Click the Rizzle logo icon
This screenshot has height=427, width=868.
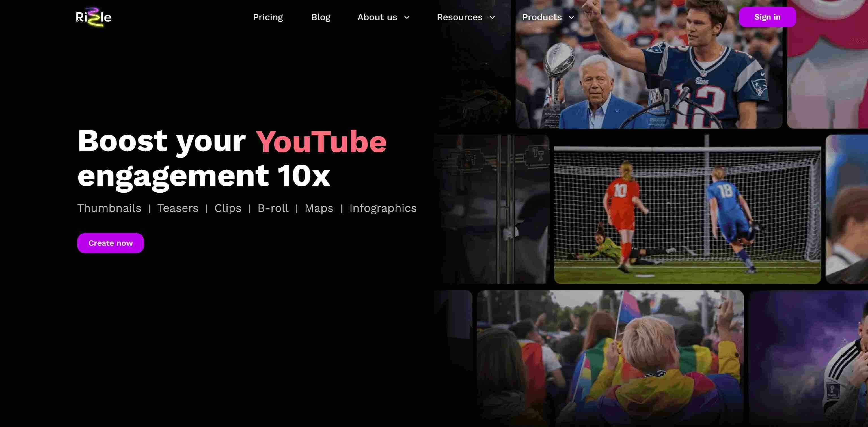click(x=93, y=17)
